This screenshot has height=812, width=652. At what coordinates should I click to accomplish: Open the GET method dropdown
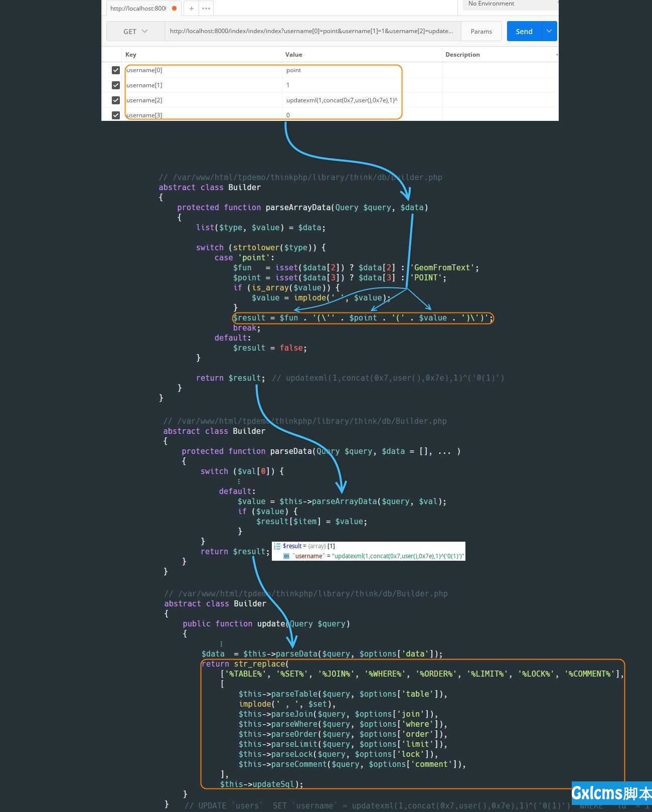[135, 31]
